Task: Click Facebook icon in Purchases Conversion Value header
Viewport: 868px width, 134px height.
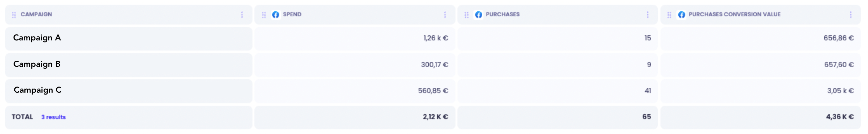Action: pyautogui.click(x=682, y=15)
